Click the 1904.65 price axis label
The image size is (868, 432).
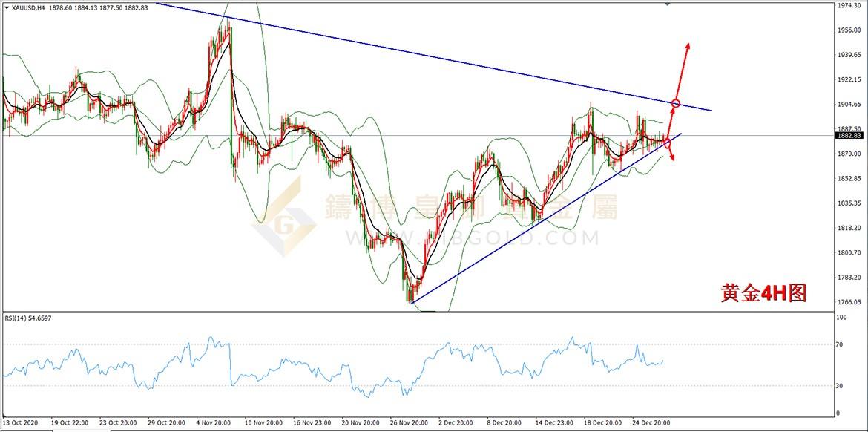[x=849, y=104]
